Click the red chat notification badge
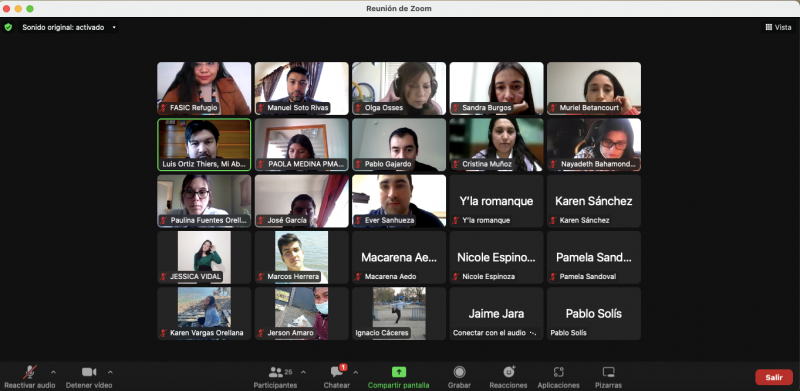 [343, 367]
